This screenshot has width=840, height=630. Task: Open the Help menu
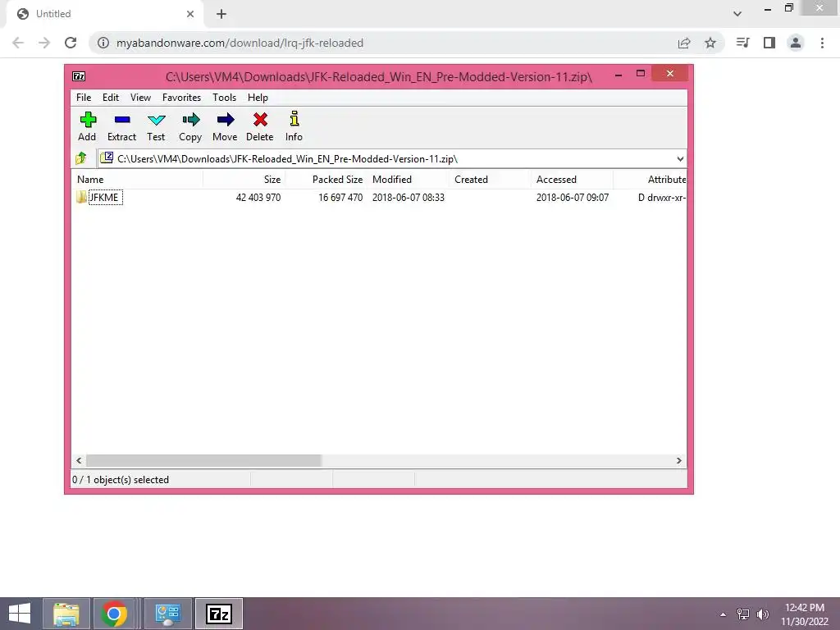click(258, 98)
